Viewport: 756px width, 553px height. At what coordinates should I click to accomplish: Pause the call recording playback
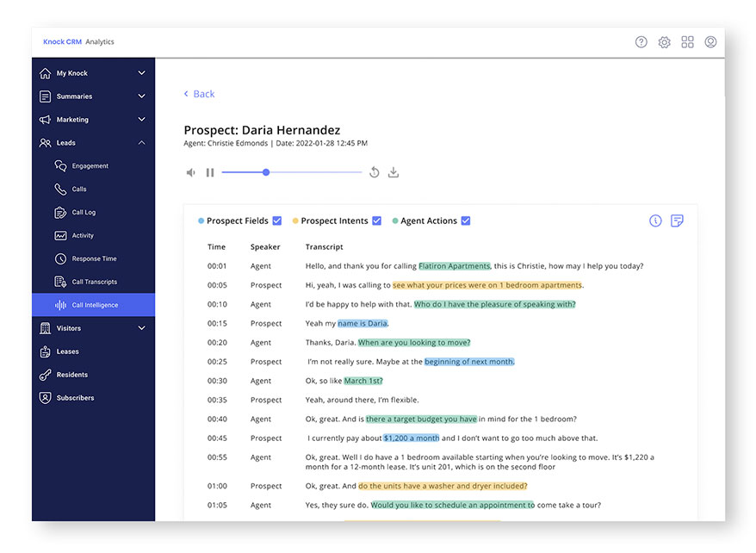pos(210,172)
